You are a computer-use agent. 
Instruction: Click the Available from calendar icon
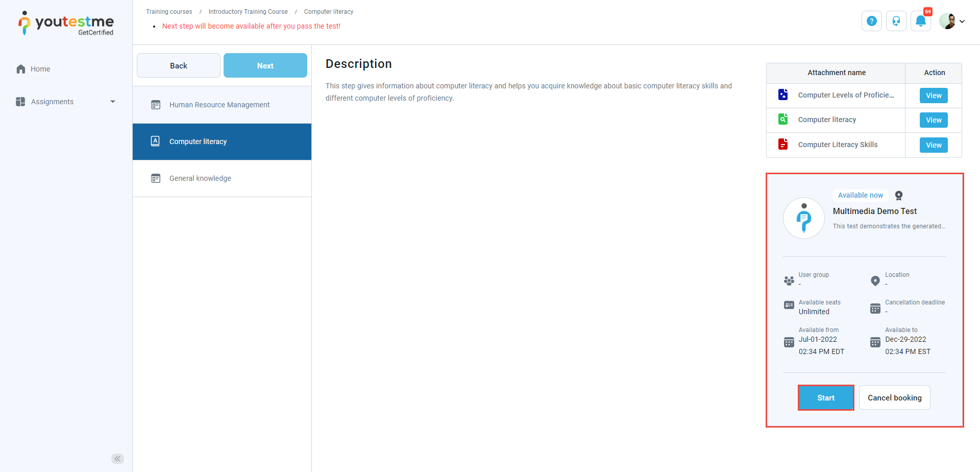(x=789, y=342)
